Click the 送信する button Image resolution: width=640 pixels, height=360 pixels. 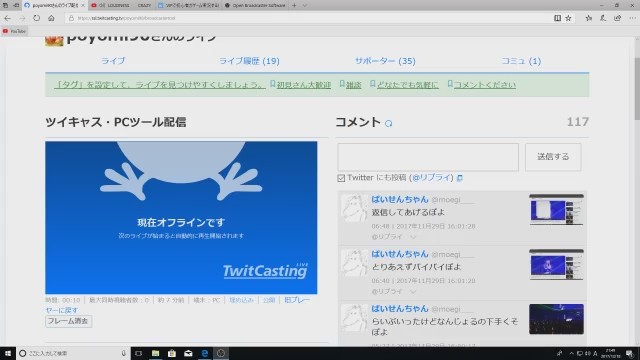pos(553,157)
